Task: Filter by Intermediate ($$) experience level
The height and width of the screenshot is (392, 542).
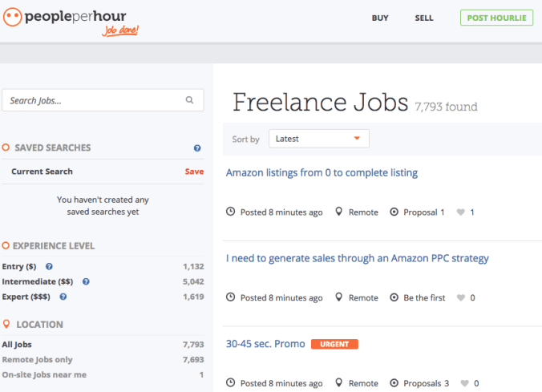Action: coord(38,281)
